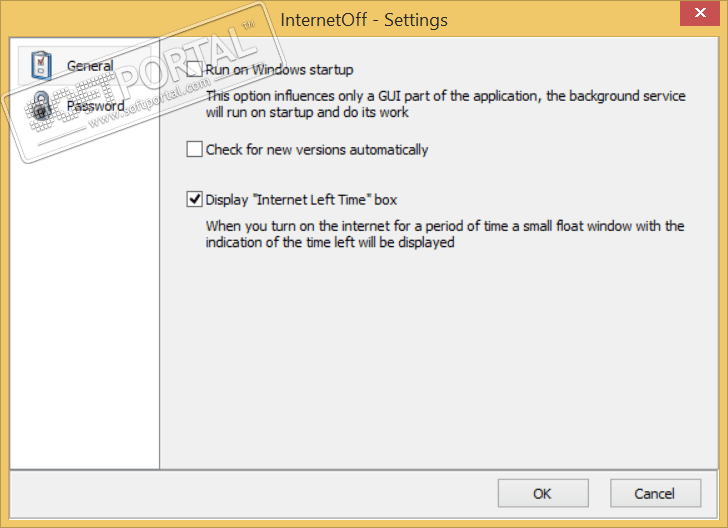Confirm settings with the OK button
The image size is (728, 528).
[x=542, y=493]
